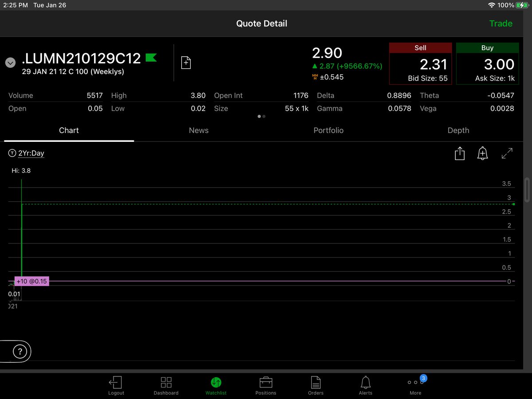The image size is (532, 399).
Task: Tap the Buy 3.00 ask box
Action: (487, 63)
